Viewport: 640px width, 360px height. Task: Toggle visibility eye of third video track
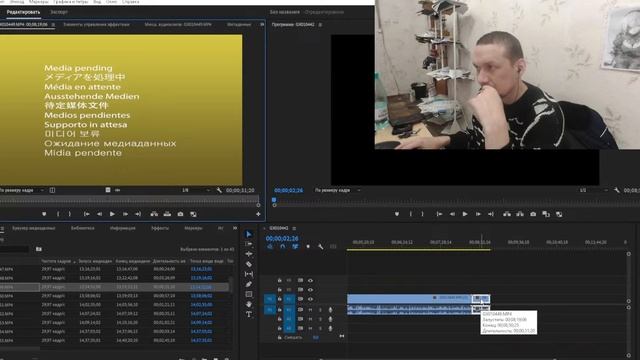(x=310, y=299)
